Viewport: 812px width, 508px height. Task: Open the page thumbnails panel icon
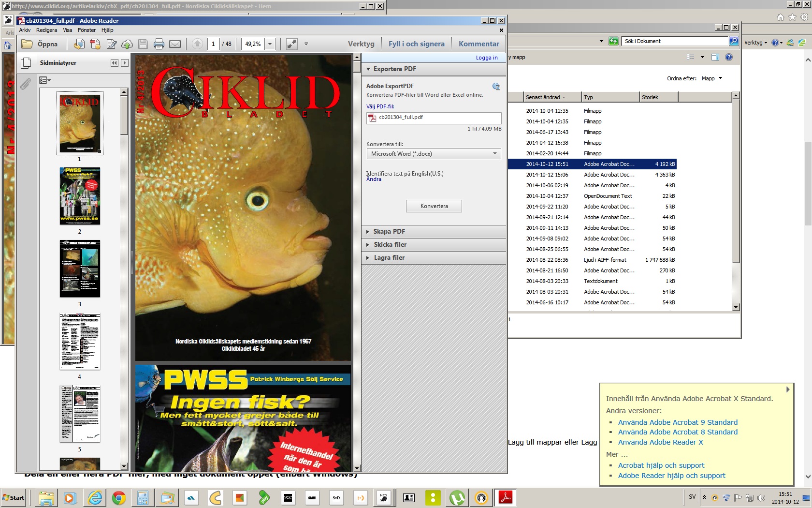tap(26, 63)
